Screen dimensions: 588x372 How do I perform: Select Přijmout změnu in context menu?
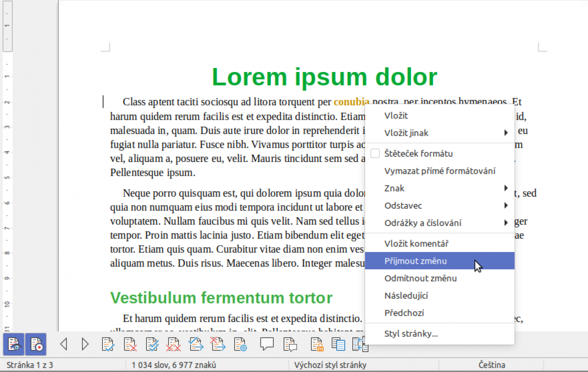point(440,261)
